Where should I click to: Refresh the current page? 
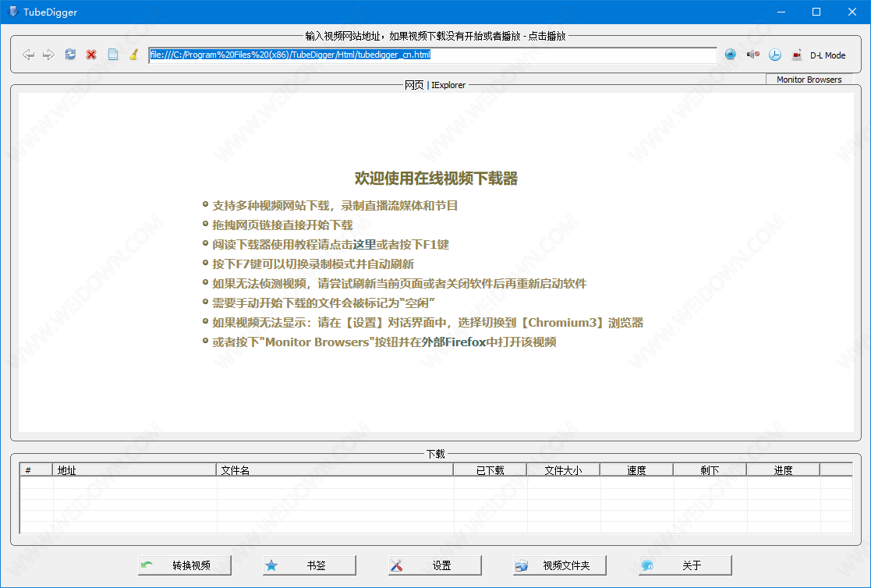coord(70,54)
